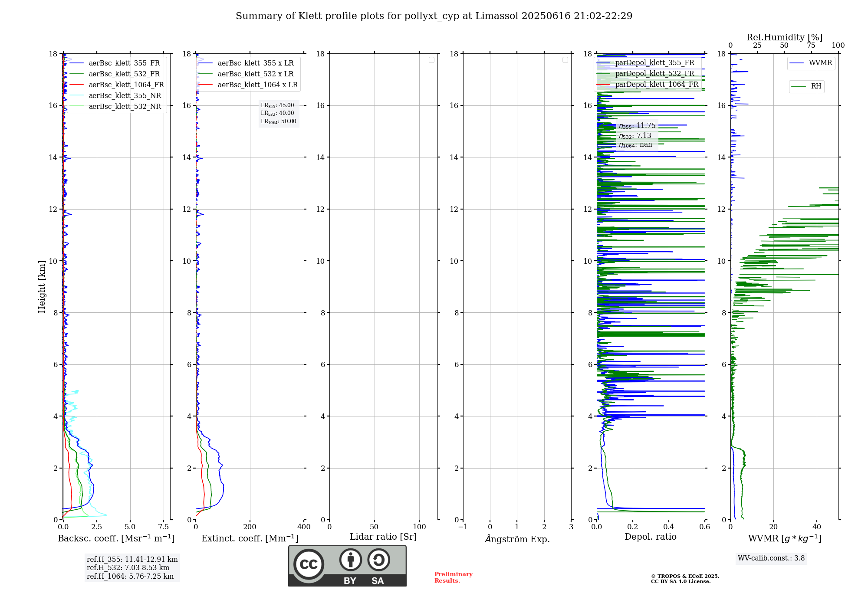The image size is (868, 590).
Task: Click the ref.H_532: 7.03-8.53 km text
Action: (x=128, y=568)
